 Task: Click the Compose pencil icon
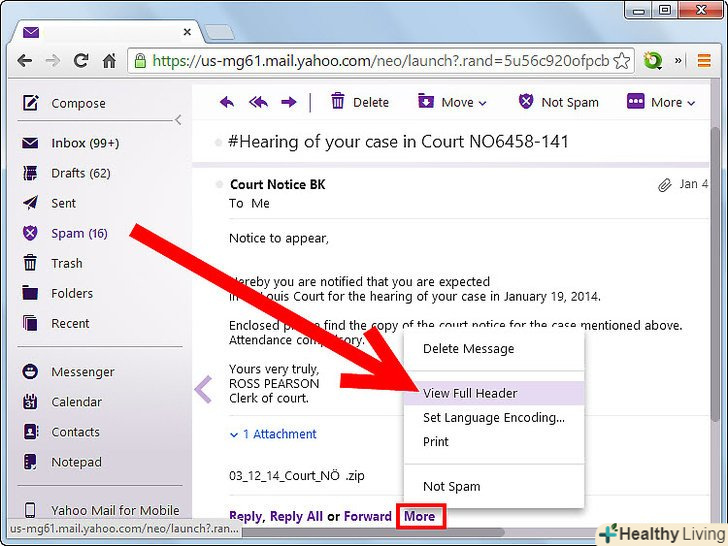tap(31, 103)
